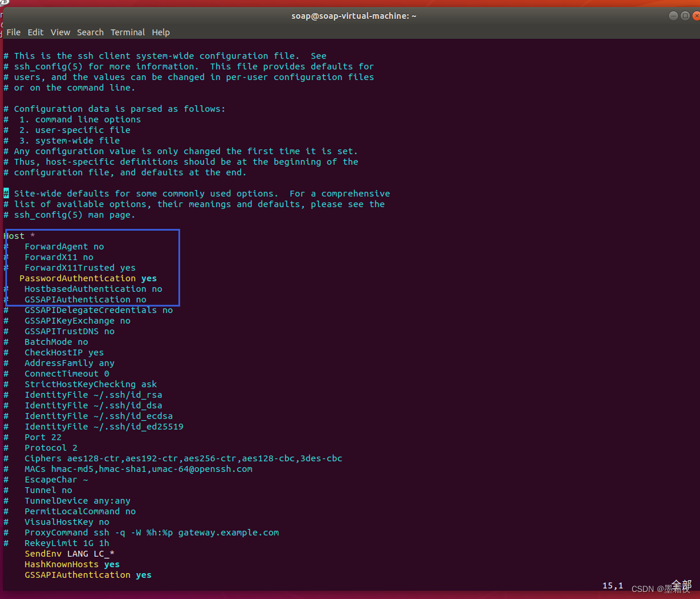Open the Edit menu

coord(35,32)
